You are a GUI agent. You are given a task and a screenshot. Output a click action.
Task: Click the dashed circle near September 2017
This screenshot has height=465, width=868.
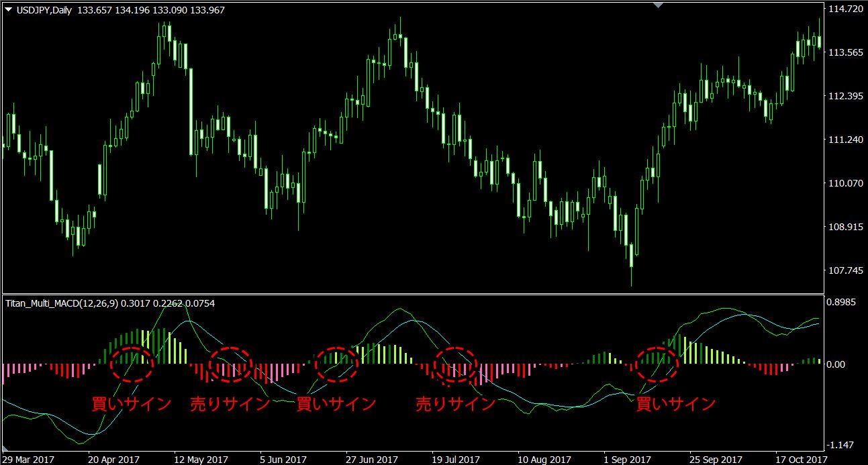click(x=657, y=364)
